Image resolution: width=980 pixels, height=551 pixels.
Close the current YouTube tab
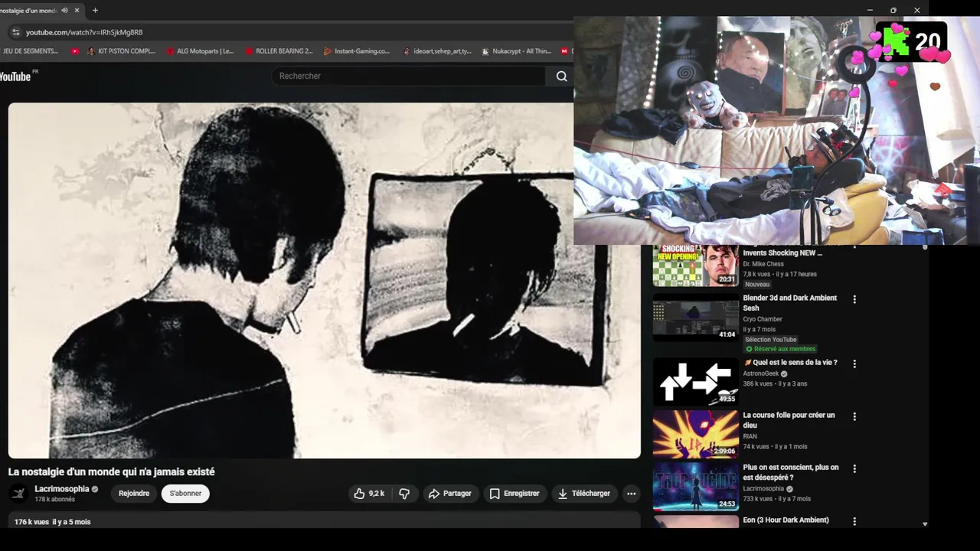[77, 11]
